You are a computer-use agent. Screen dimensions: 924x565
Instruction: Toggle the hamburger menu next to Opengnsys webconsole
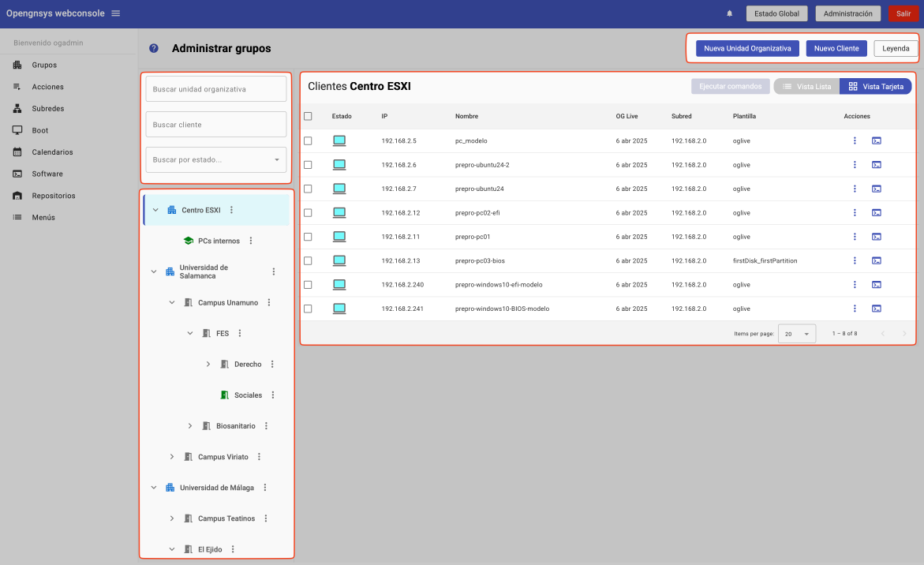[x=116, y=13]
